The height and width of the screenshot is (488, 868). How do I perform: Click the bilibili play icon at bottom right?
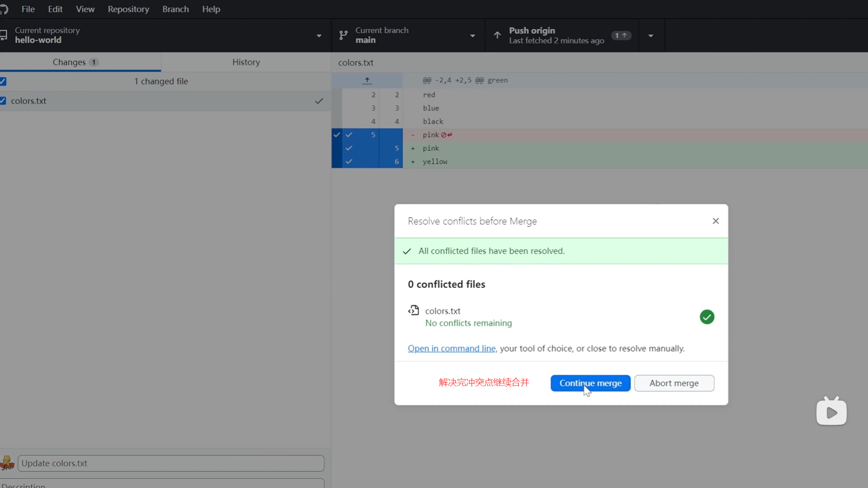pos(831,412)
